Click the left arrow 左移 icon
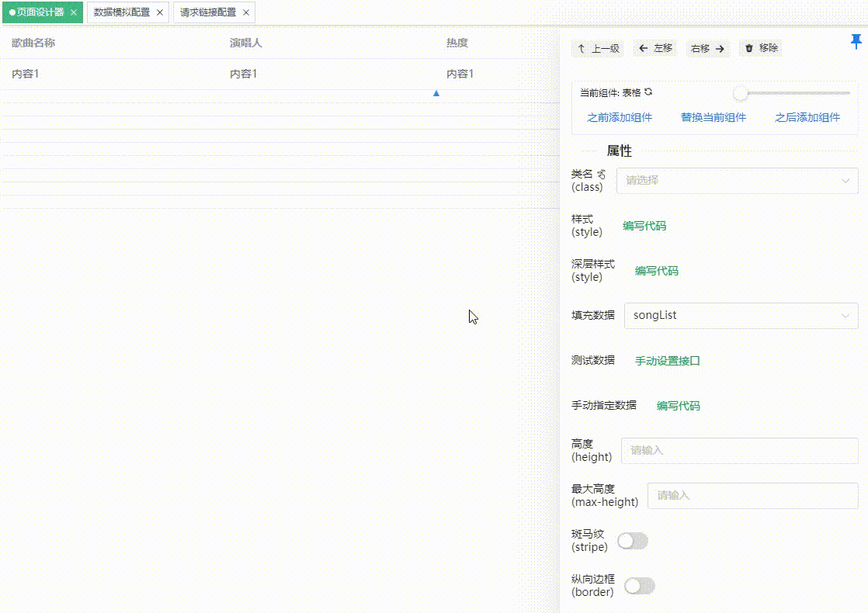Viewport: 868px width, 613px height. pyautogui.click(x=641, y=48)
